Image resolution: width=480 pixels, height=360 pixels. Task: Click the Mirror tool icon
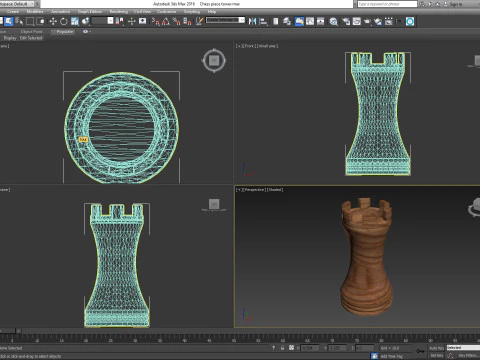pos(253,21)
